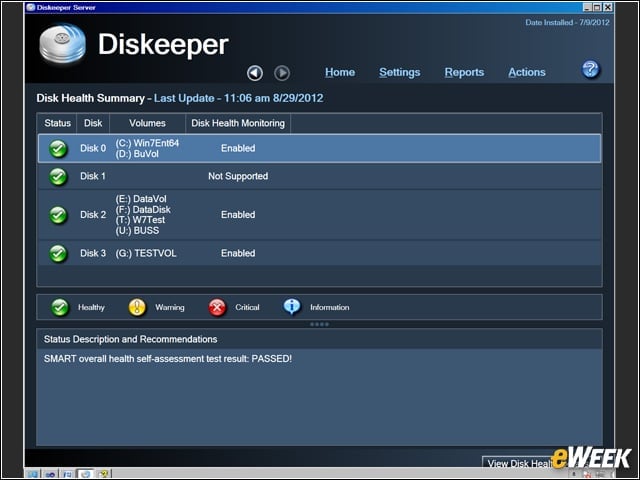
Task: Open the Actions menu
Action: [x=527, y=72]
